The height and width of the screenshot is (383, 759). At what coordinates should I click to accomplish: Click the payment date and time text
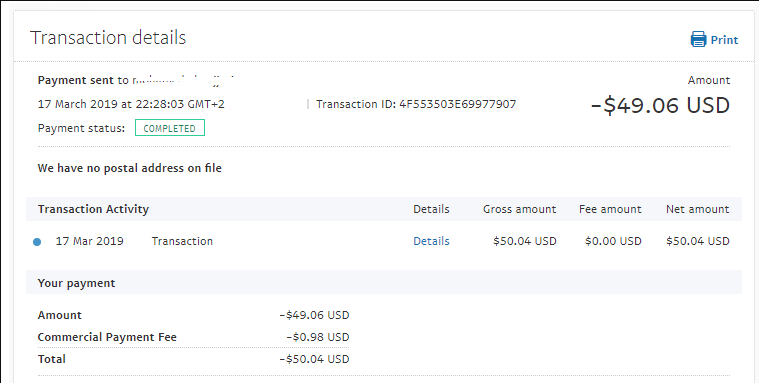pos(131,104)
